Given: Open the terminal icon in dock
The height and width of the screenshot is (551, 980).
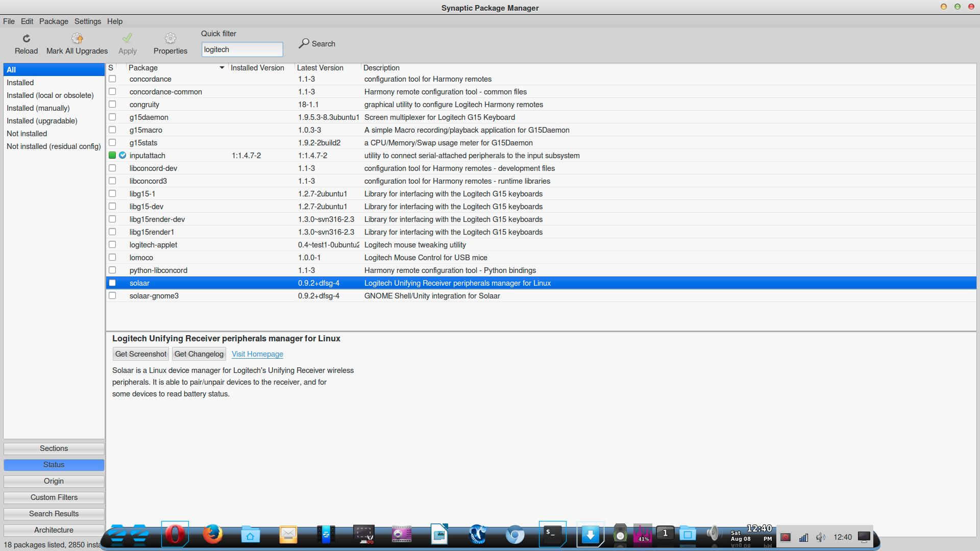Looking at the screenshot, I should tap(552, 534).
